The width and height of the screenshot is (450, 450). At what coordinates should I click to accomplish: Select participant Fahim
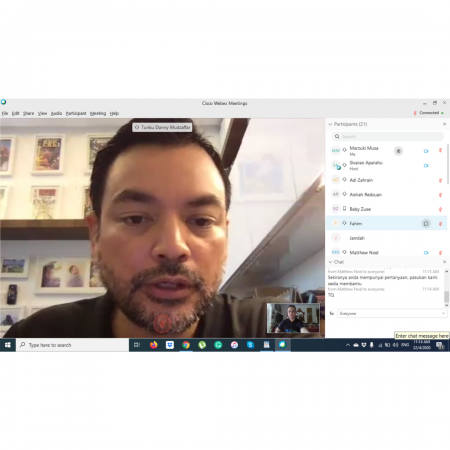pyautogui.click(x=386, y=223)
